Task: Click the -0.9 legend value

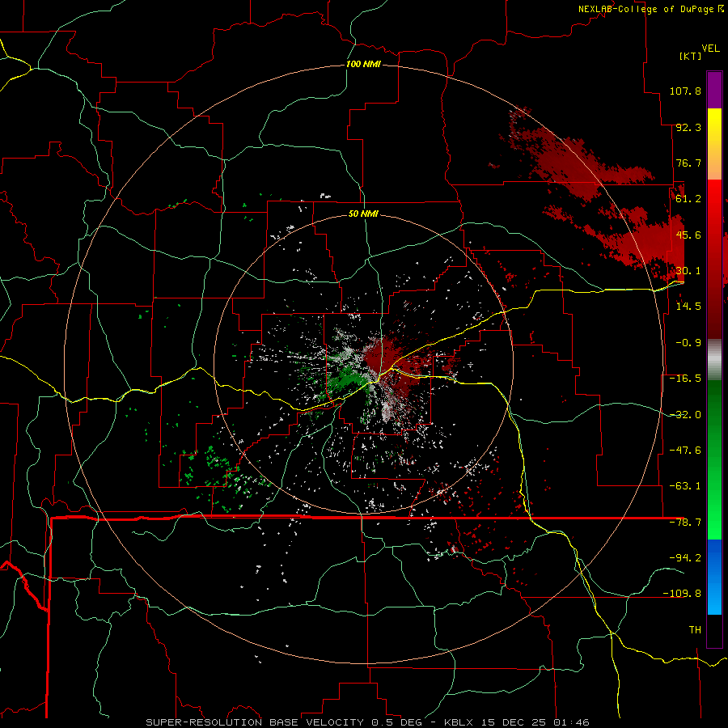Action: (688, 343)
